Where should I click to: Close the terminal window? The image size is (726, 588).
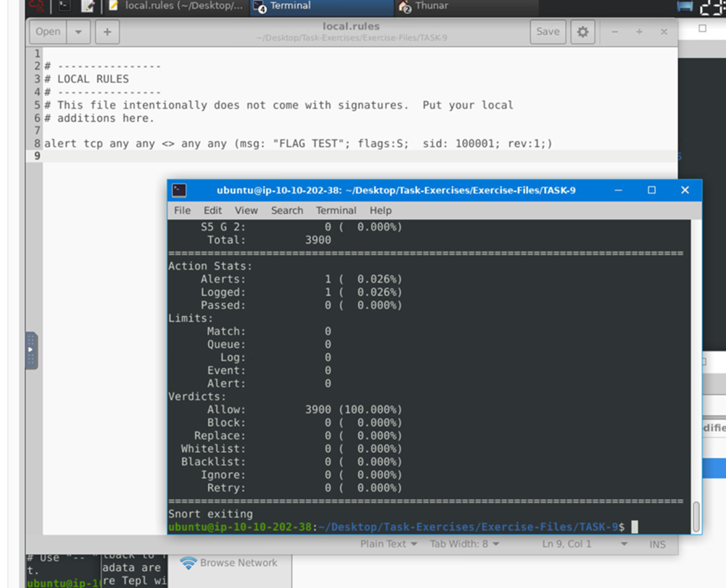pos(685,190)
